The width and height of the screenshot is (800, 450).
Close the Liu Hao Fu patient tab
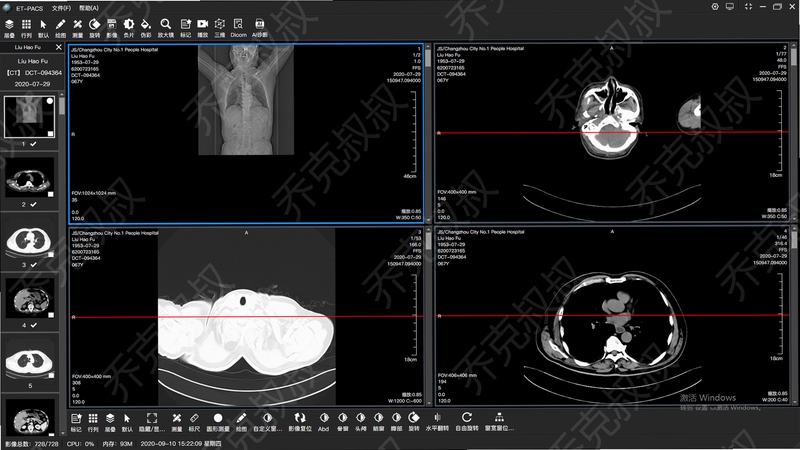coord(59,47)
